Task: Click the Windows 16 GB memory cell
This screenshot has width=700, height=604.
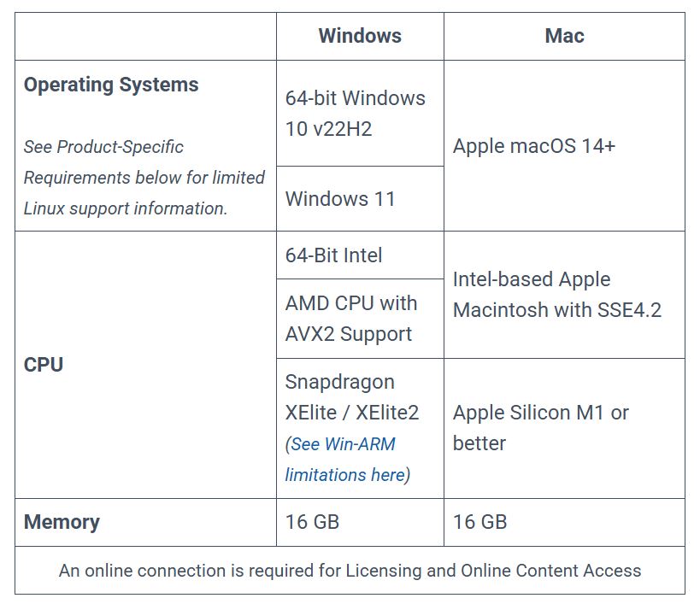Action: (360, 522)
